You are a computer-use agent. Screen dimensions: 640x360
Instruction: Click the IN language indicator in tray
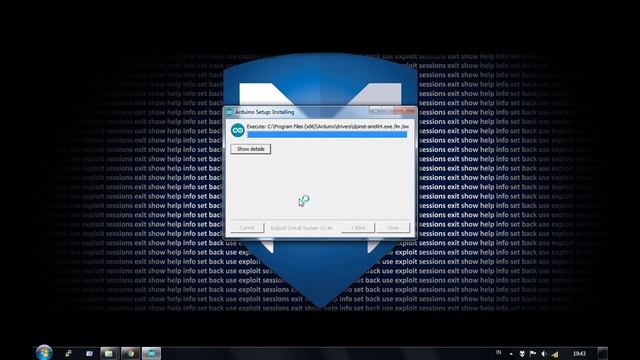498,353
